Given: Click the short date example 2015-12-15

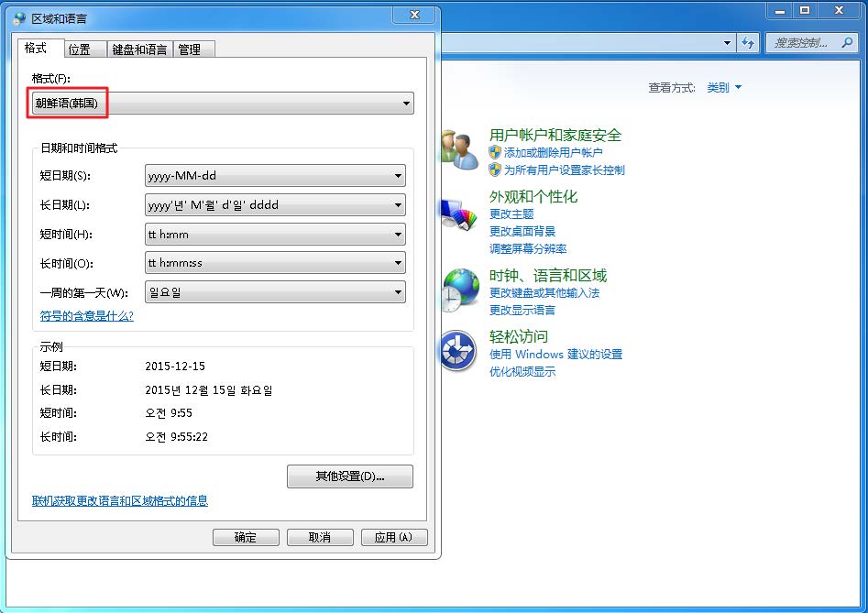Looking at the screenshot, I should click(x=175, y=367).
